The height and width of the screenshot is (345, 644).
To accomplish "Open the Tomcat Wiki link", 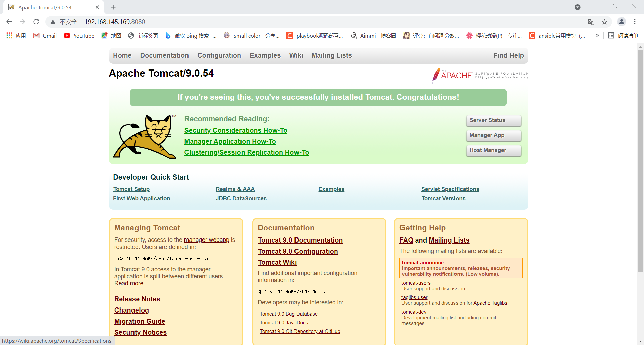I will [277, 262].
